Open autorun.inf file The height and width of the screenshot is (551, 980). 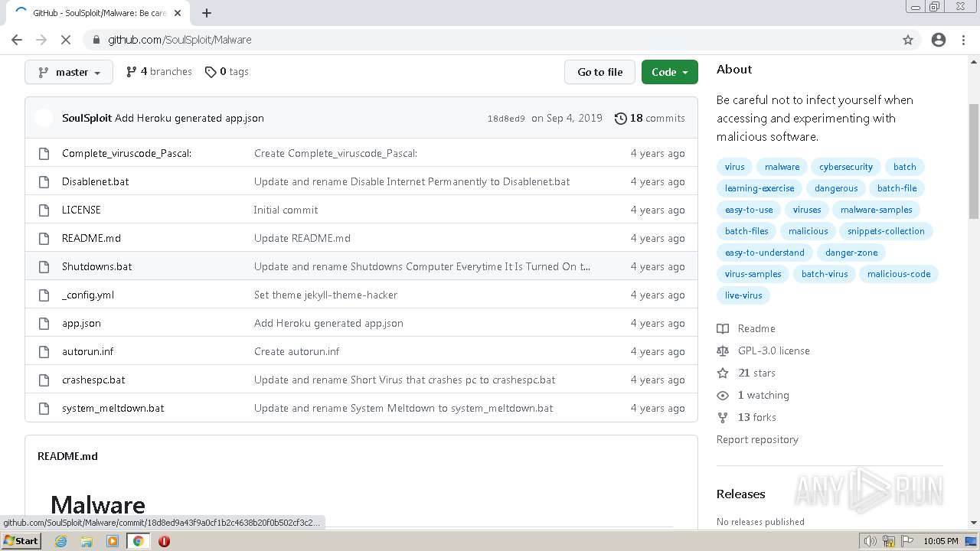(87, 351)
